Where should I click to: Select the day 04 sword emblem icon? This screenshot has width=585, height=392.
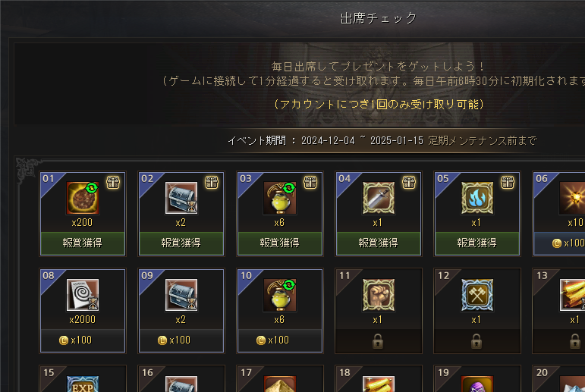[x=379, y=198]
